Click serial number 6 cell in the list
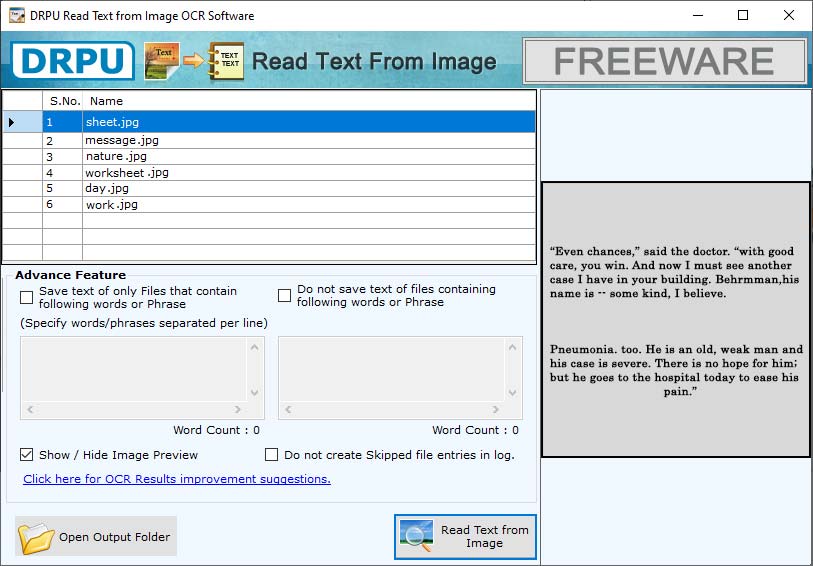 63,205
